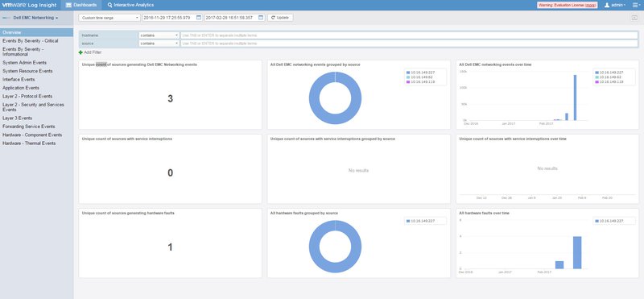Open the end date calendar picker
Viewport: 644px width, 299px height.
pyautogui.click(x=261, y=18)
